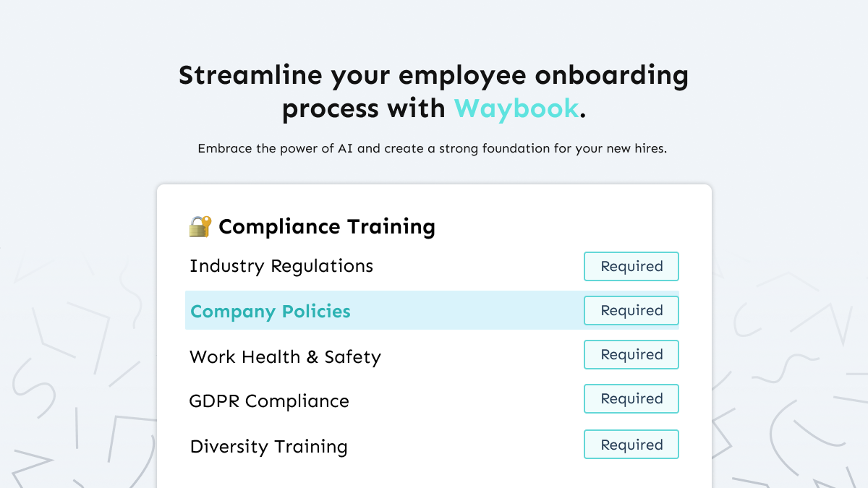Click the AI subtitle text below the heading
The height and width of the screenshot is (488, 868).
click(433, 148)
